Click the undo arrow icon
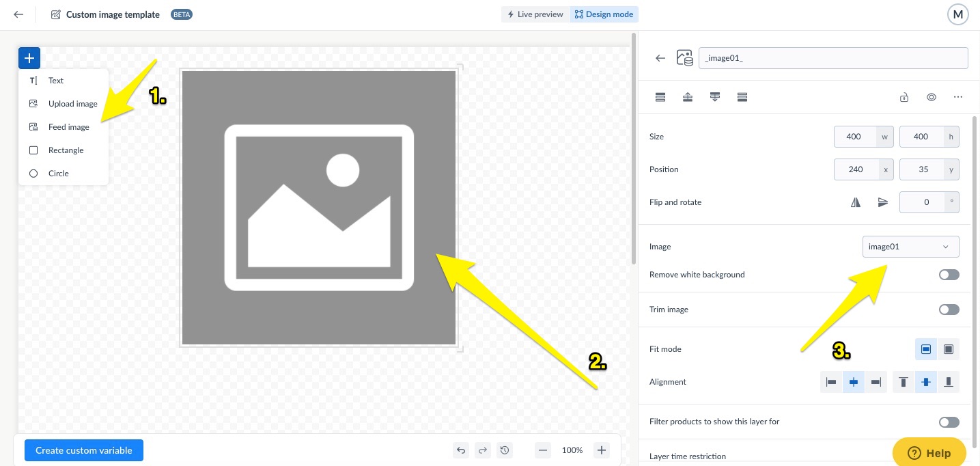Image resolution: width=980 pixels, height=466 pixels. point(461,450)
